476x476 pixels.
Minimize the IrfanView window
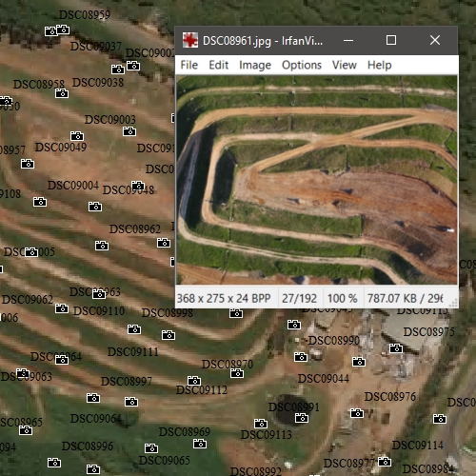(348, 40)
